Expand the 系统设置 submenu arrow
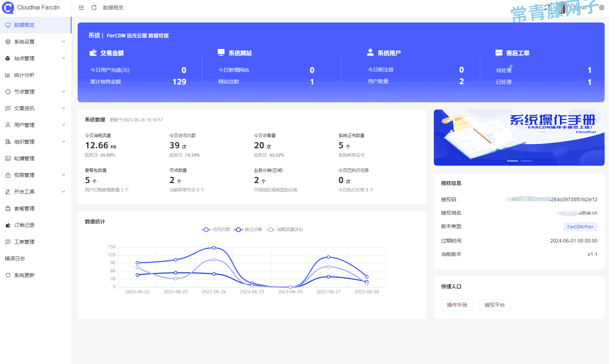609x364 pixels. pos(63,42)
